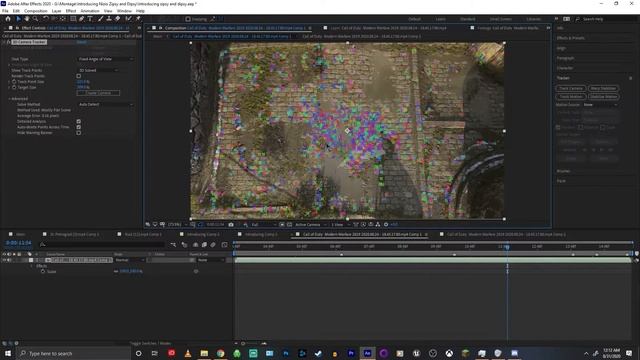Image resolution: width=640 pixels, height=360 pixels.
Task: Open the Composition menu
Action: [36, 11]
